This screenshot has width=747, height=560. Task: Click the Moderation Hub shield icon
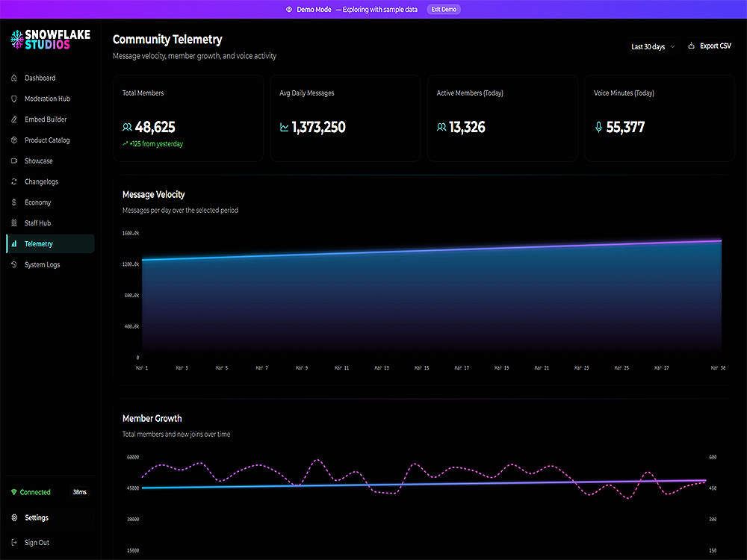13,99
